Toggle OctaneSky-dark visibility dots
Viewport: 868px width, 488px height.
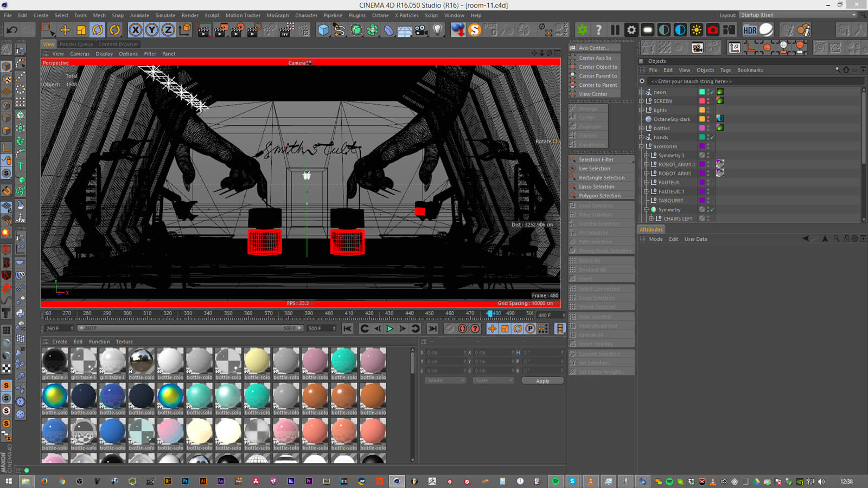click(708, 119)
